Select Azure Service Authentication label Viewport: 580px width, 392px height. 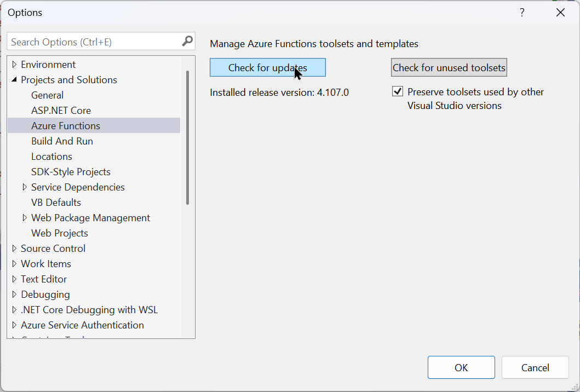click(83, 325)
